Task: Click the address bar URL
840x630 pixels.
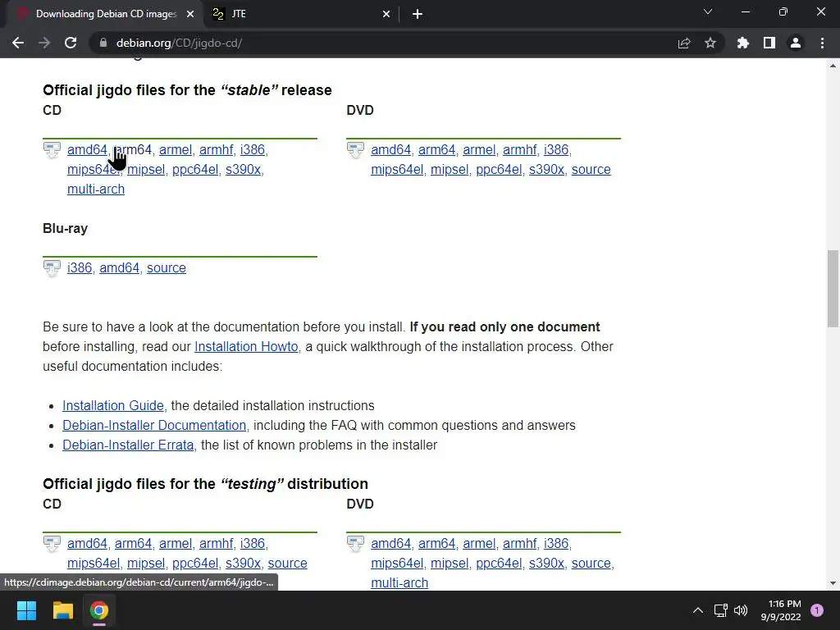Action: 179,43
